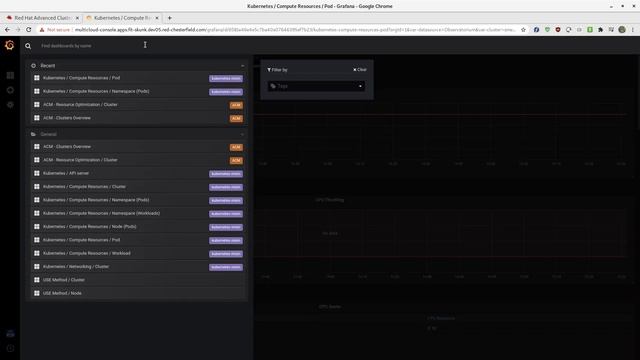Click the Filter by label

pos(277,70)
